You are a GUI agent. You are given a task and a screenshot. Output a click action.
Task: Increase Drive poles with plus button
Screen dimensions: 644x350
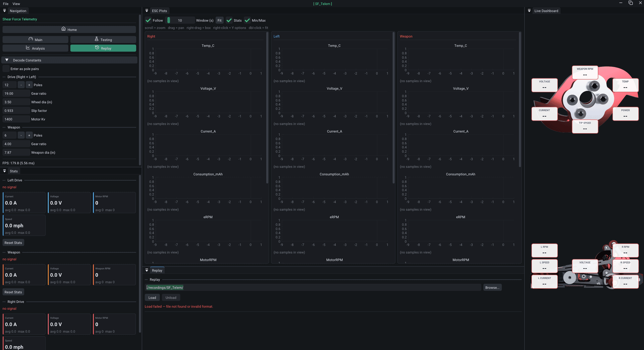29,85
